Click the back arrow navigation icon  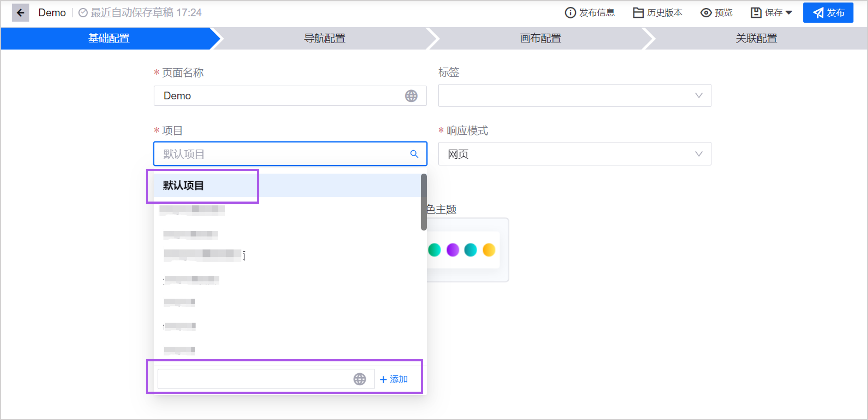(20, 12)
